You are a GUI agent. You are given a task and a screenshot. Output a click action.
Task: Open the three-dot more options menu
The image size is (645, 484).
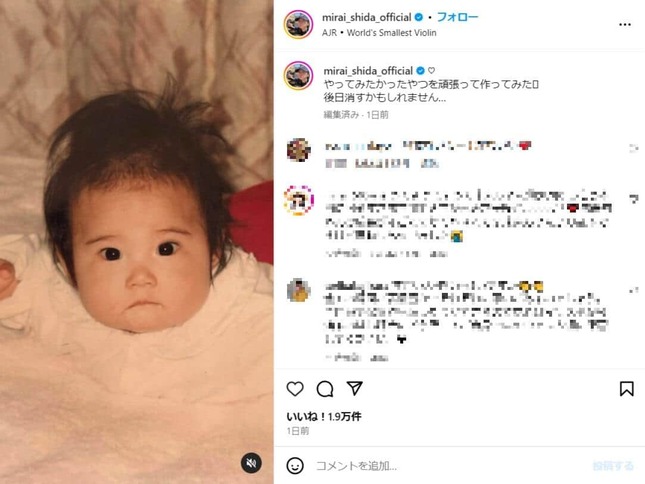click(x=625, y=25)
